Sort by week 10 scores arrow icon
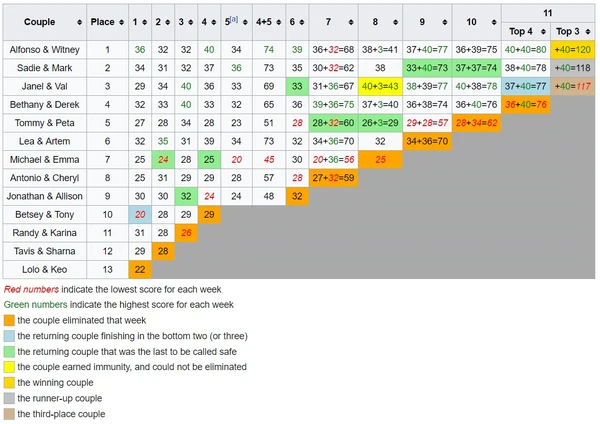Screen dimensions: 600x424 [x=494, y=22]
